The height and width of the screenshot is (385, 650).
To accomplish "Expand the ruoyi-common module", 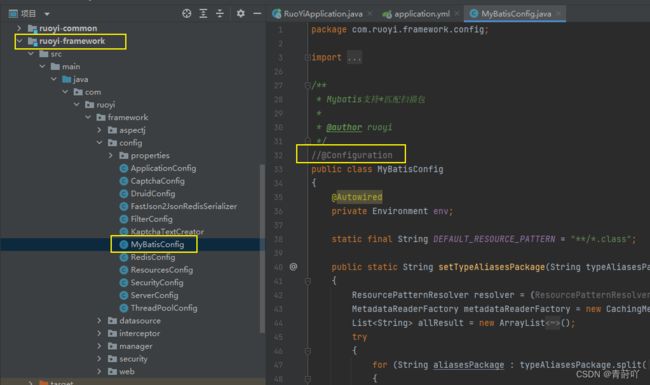I will (19, 28).
